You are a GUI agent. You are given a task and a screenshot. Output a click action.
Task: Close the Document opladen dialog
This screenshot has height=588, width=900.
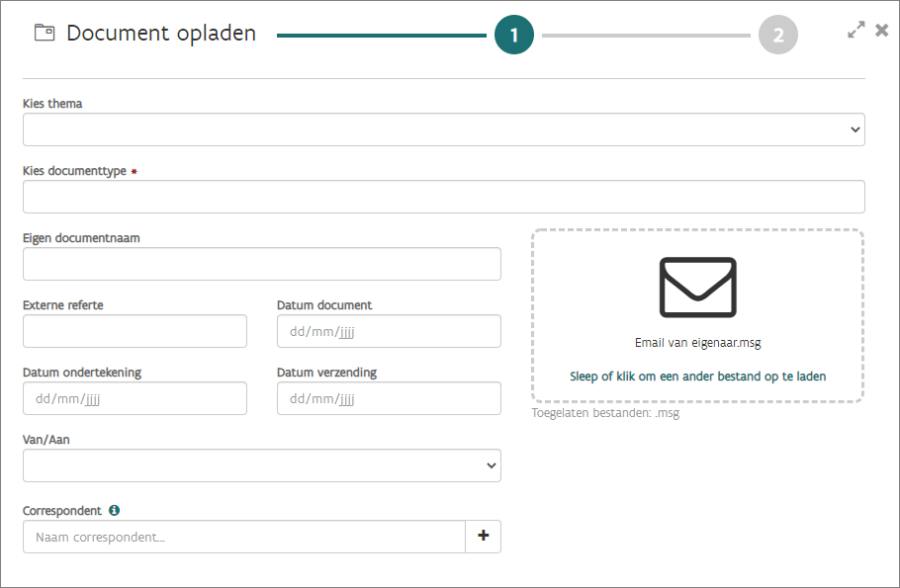(882, 31)
